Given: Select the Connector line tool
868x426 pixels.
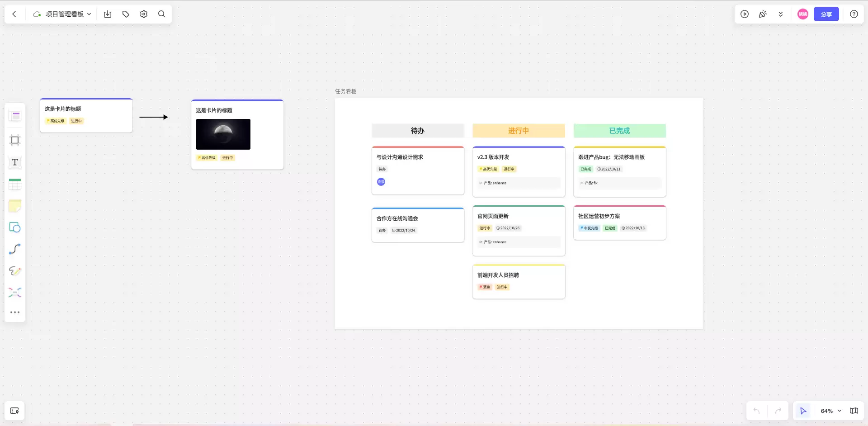Looking at the screenshot, I should pyautogui.click(x=15, y=249).
